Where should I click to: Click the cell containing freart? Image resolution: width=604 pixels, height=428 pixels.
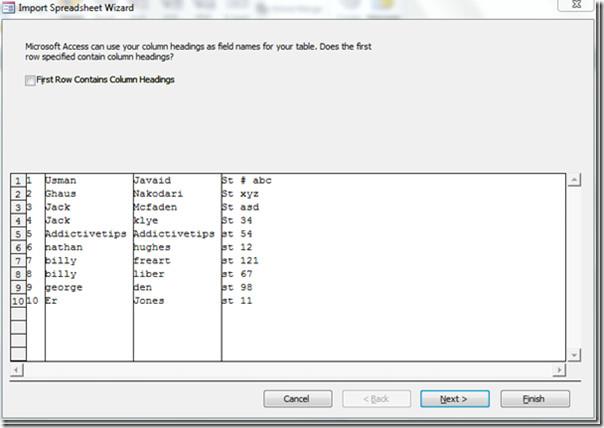(x=177, y=261)
